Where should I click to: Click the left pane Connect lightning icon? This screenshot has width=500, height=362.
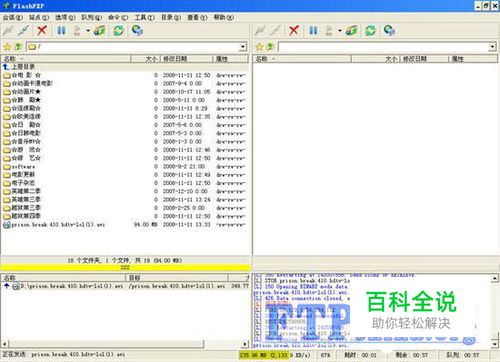coord(8,30)
